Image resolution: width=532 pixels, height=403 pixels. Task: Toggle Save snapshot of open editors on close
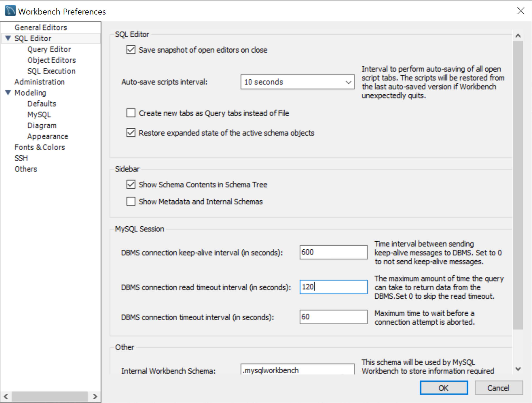click(x=131, y=50)
